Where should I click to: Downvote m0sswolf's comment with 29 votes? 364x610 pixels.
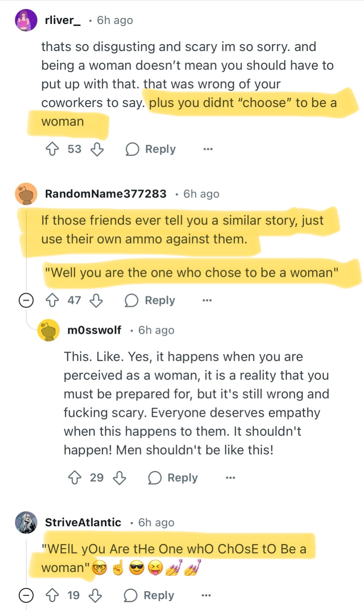click(119, 477)
